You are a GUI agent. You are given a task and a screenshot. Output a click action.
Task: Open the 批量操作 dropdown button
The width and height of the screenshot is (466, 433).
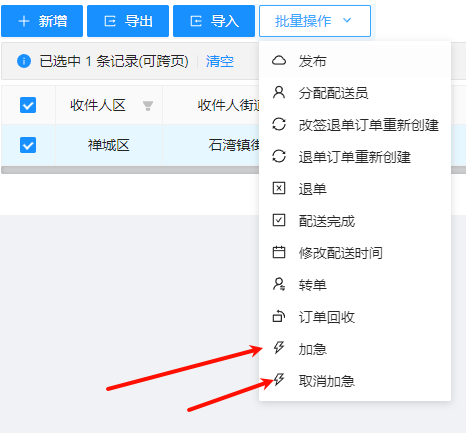coord(315,21)
